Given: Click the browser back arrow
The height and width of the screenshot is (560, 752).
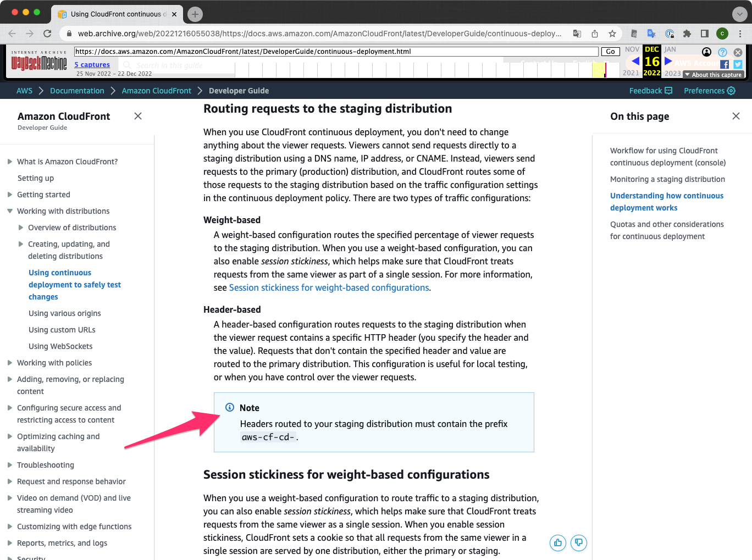Looking at the screenshot, I should (12, 34).
